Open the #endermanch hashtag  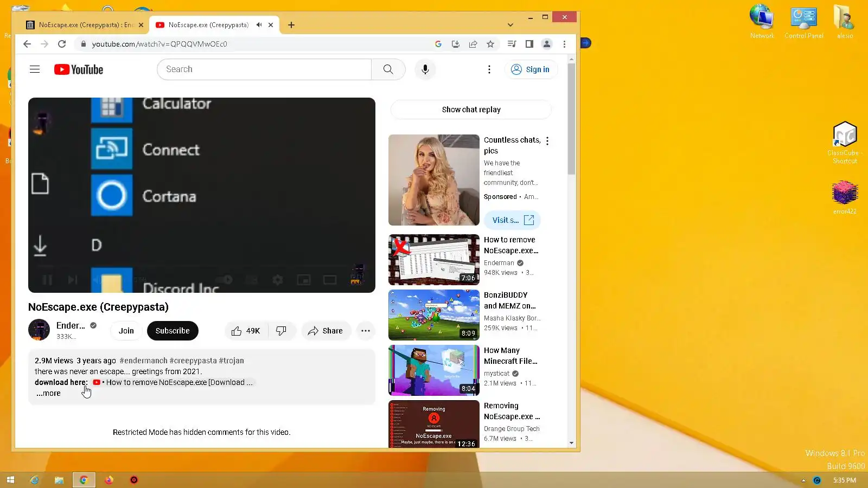[x=143, y=361]
